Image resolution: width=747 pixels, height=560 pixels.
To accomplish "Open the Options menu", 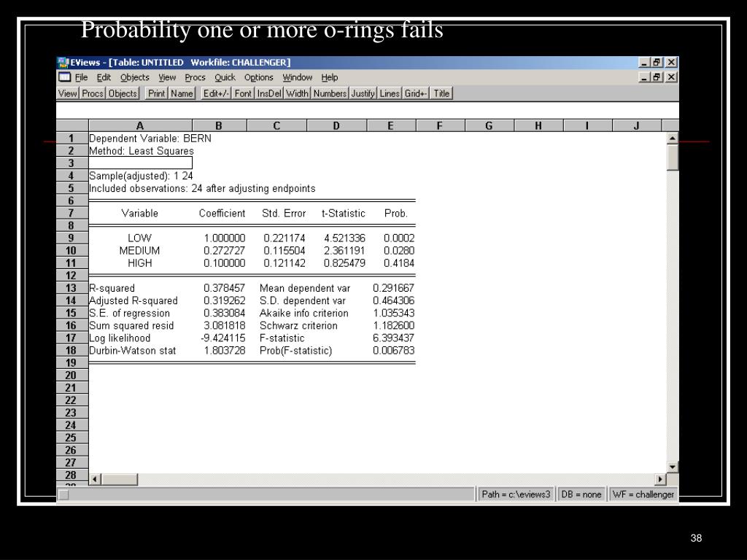I will click(259, 77).
